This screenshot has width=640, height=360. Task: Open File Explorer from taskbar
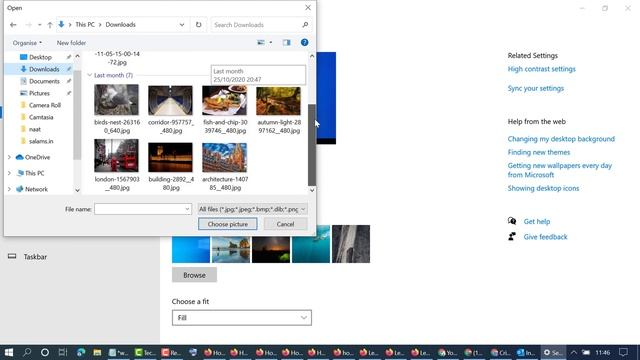(97, 352)
